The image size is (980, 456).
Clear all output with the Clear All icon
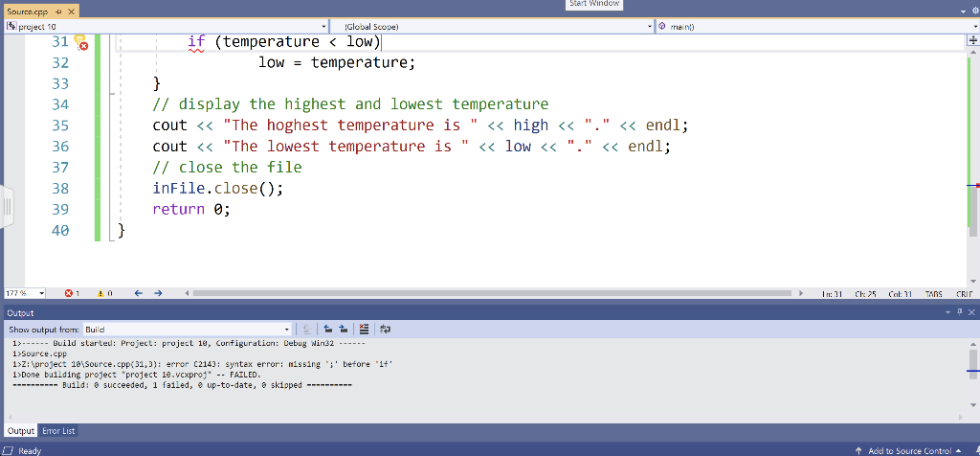tap(365, 329)
